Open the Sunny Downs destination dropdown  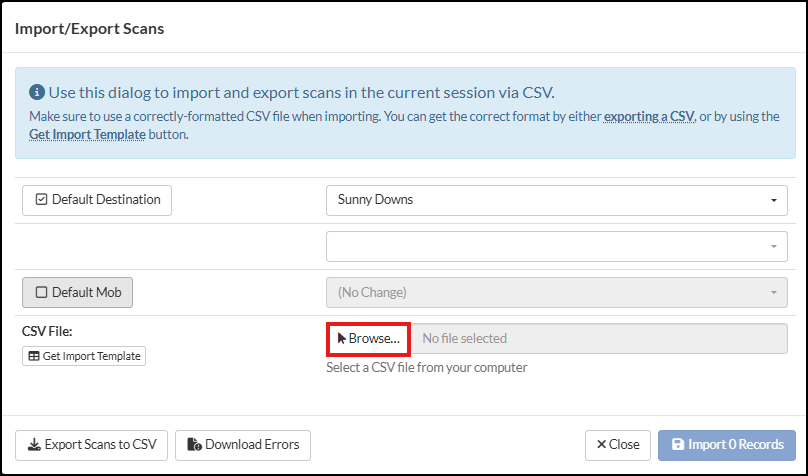[556, 200]
